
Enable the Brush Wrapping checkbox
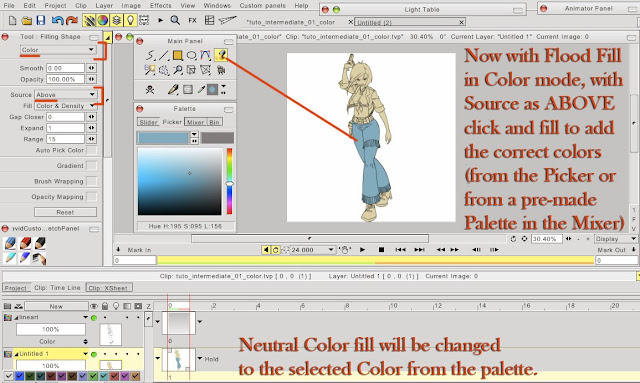[x=92, y=181]
